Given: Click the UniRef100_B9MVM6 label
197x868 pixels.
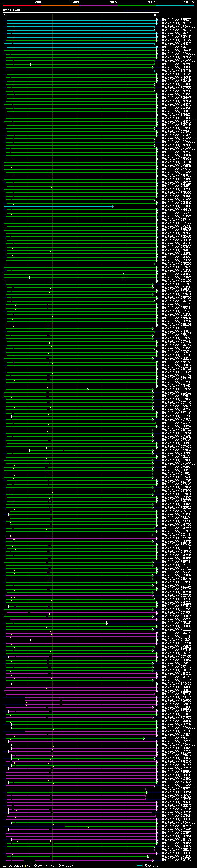Looking at the screenshot, I should (x=177, y=71).
